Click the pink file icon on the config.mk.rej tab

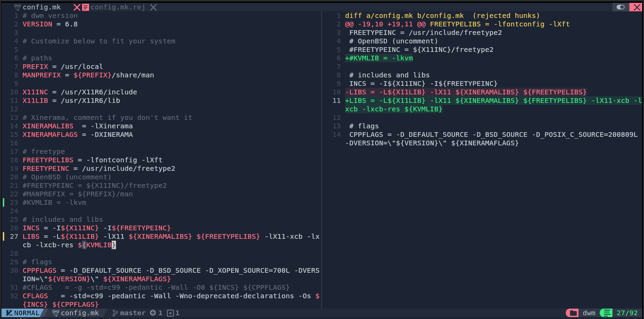[85, 7]
